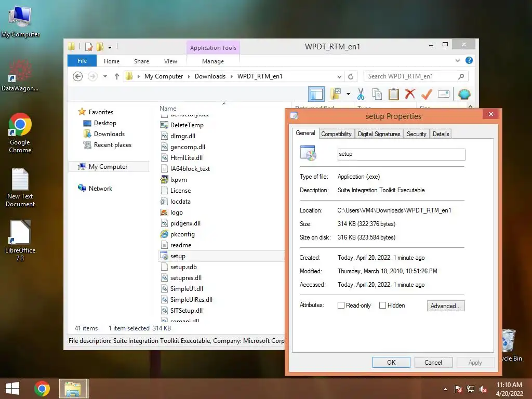The width and height of the screenshot is (532, 399).
Task: Toggle the Hidden checkbox
Action: pos(382,305)
